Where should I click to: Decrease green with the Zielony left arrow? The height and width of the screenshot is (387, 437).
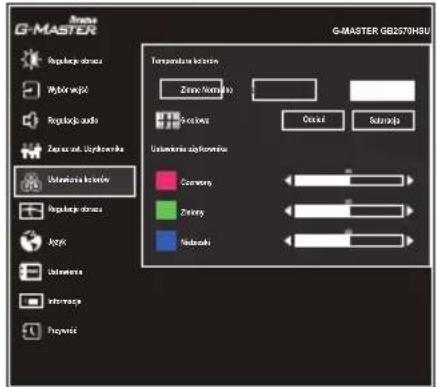click(288, 211)
